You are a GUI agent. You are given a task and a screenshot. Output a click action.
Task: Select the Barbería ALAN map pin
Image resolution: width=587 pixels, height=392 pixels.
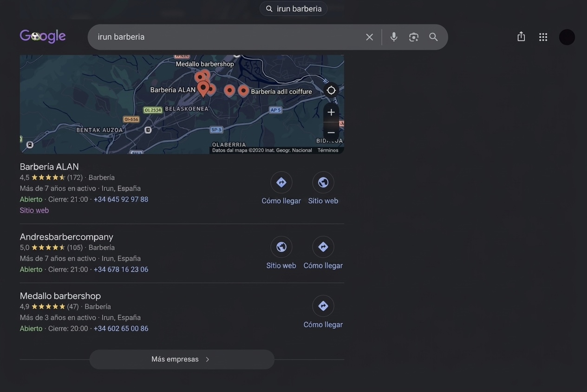[x=203, y=89]
